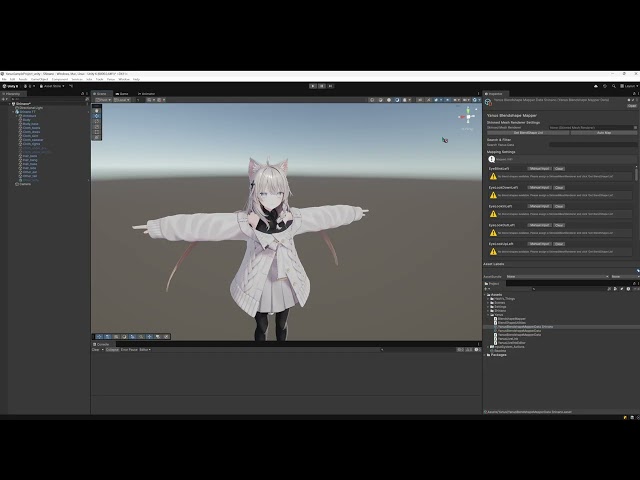
Task: Select Directional Light in Hierarchy
Action: 29,108
